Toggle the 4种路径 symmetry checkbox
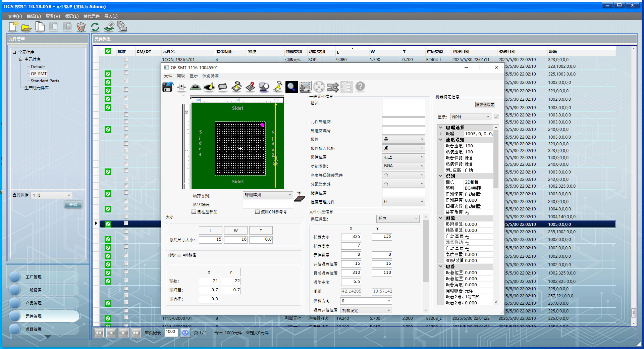 (179, 255)
